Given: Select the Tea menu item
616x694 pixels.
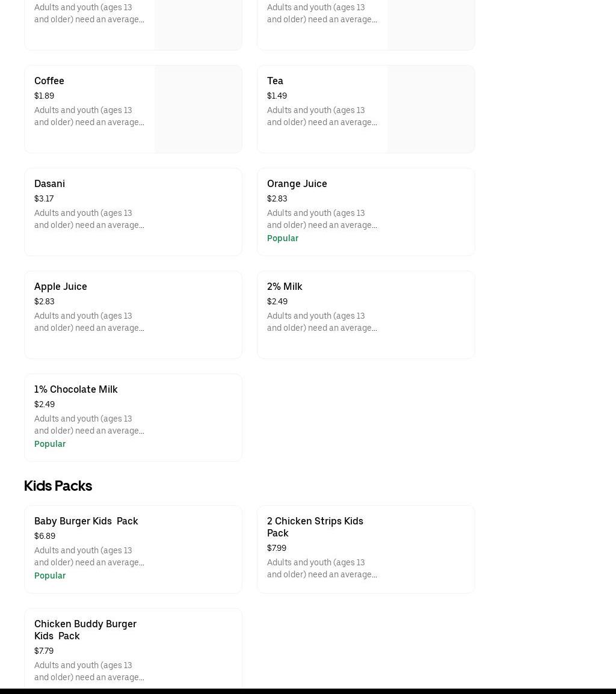Looking at the screenshot, I should pos(275,81).
